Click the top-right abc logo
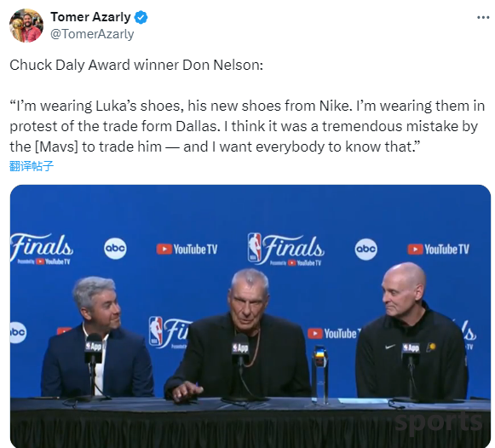 tap(365, 250)
